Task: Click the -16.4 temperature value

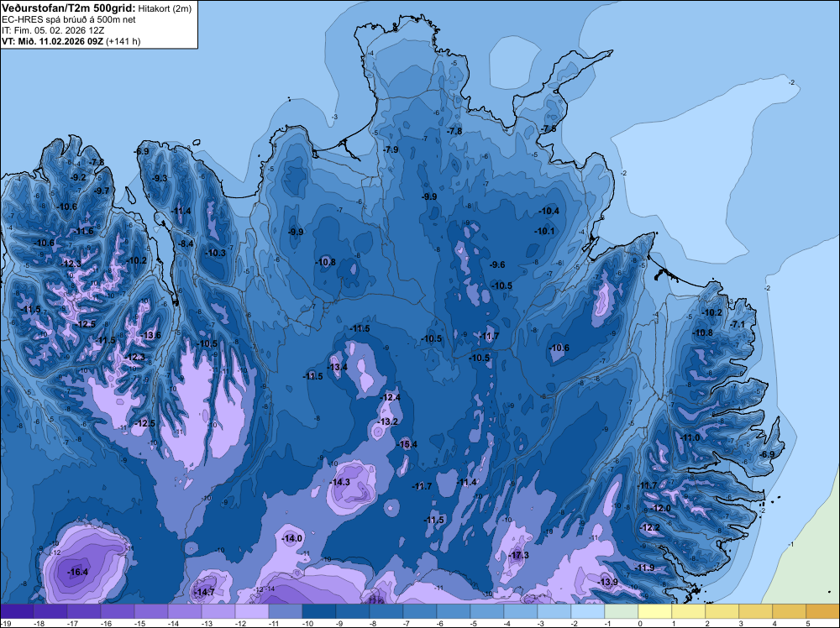Action: coord(77,572)
